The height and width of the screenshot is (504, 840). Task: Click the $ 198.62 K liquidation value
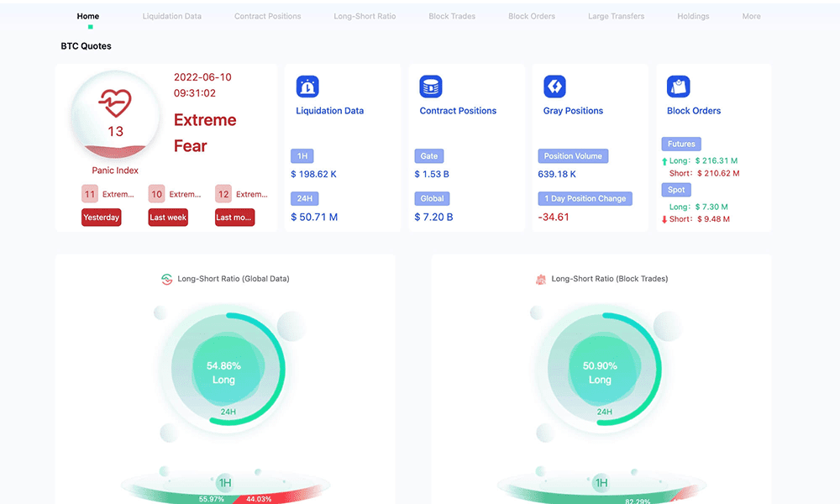(x=314, y=174)
